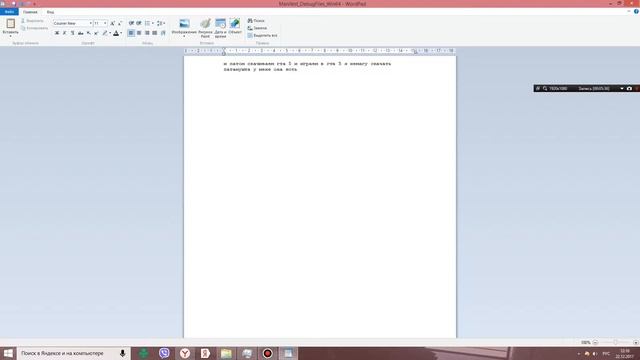Click into the document text line
This screenshot has width=640, height=360.
coord(307,64)
